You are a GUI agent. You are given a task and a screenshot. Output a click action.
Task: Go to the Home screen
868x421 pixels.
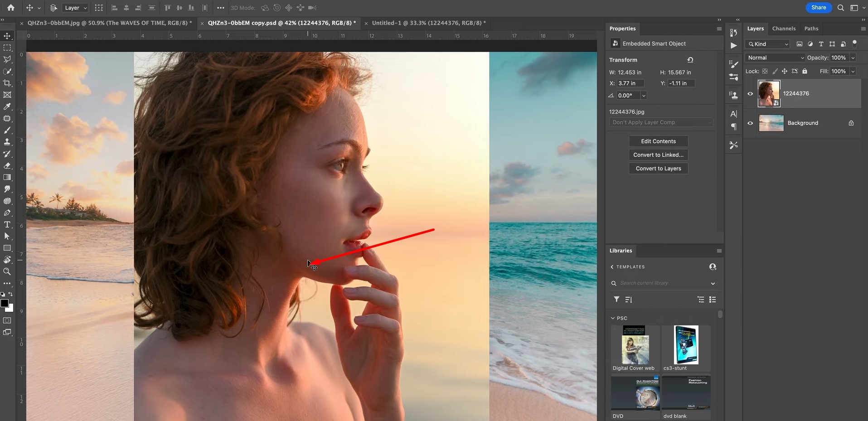pos(11,8)
